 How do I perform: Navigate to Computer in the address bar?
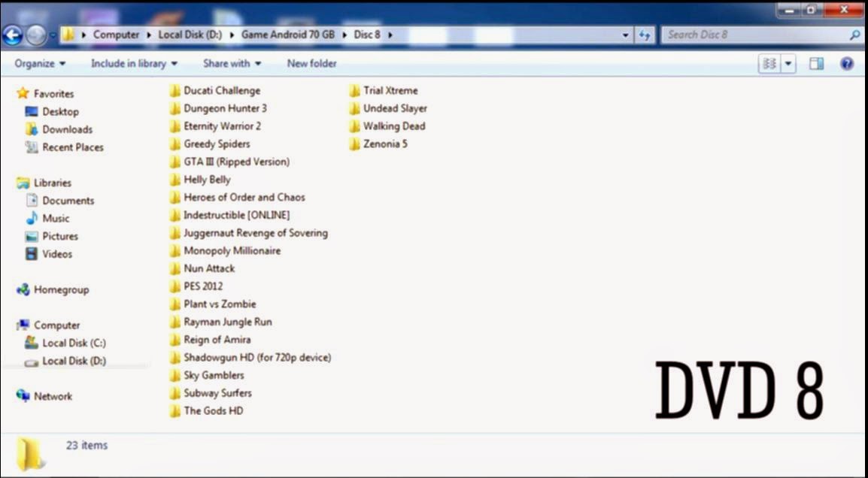click(116, 35)
